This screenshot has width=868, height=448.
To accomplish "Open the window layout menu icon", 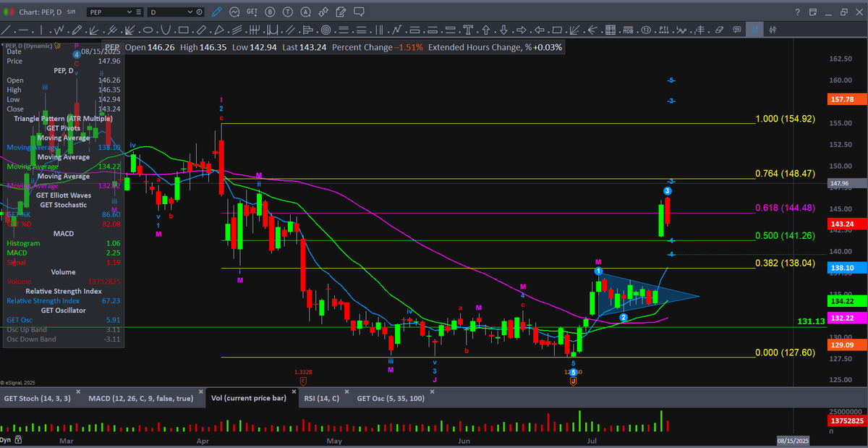I will (x=813, y=12).
